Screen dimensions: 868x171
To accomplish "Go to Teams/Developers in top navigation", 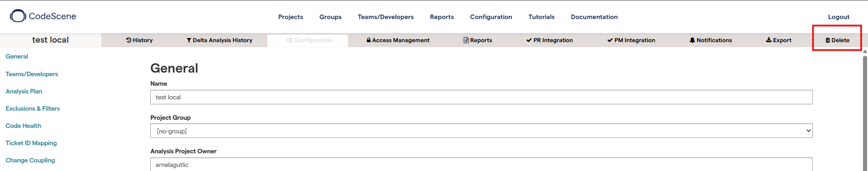I will tap(386, 17).
